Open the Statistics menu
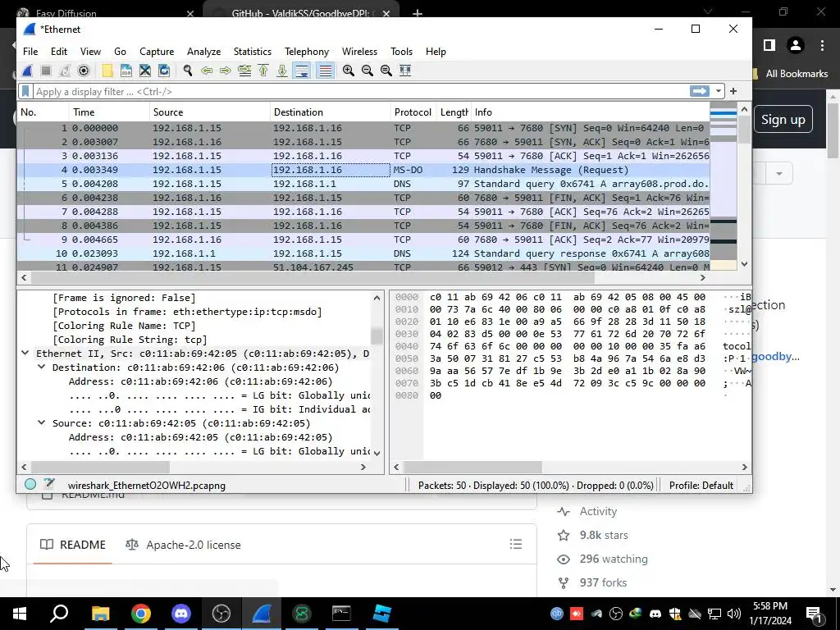840x630 pixels. [253, 52]
